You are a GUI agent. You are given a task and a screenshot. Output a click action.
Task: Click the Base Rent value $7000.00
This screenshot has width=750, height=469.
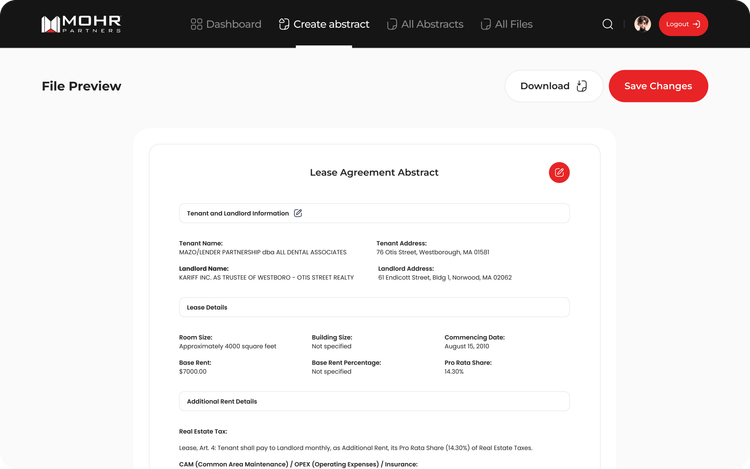(193, 371)
